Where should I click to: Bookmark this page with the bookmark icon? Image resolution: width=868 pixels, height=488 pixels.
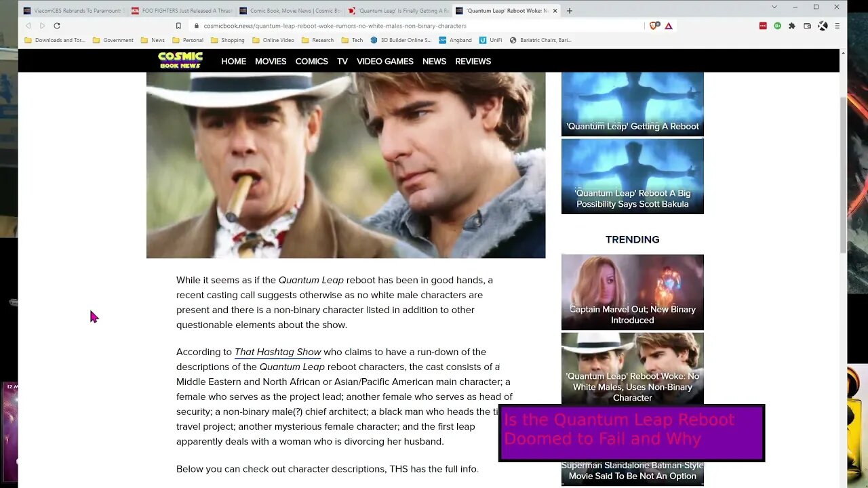(x=178, y=26)
